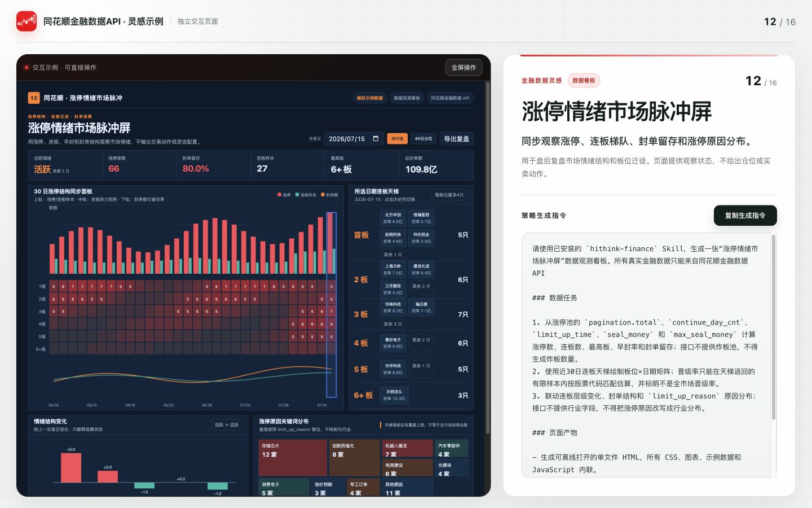Click the 景旺电子 stock card
Screen dimensions: 812x508
pyautogui.click(x=393, y=343)
